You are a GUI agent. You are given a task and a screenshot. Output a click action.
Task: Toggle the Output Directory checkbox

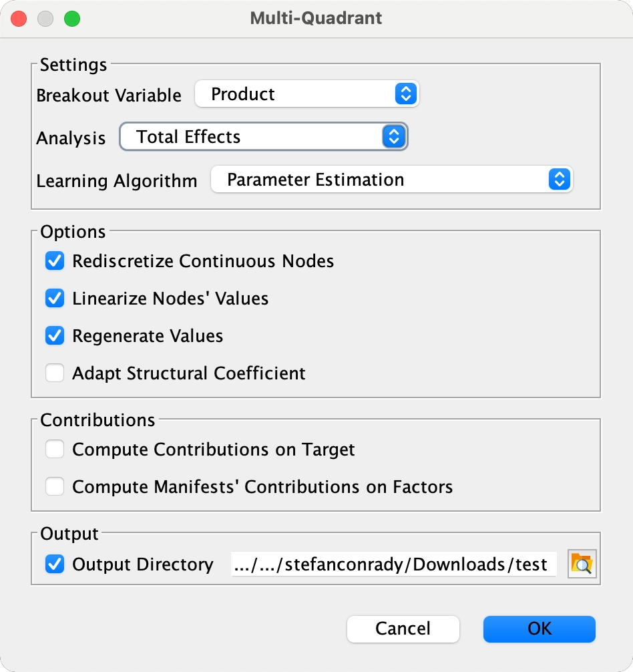point(55,564)
